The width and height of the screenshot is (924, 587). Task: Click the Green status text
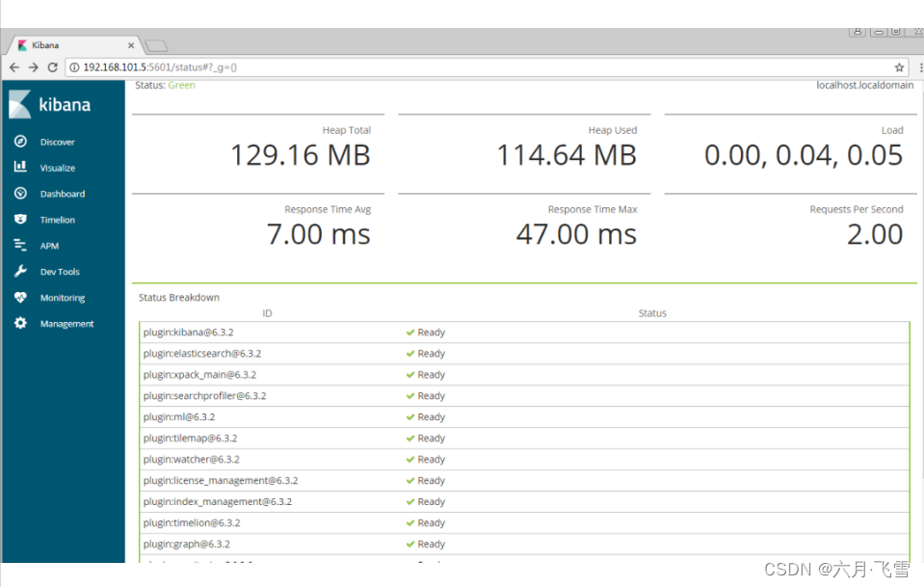pyautogui.click(x=181, y=86)
